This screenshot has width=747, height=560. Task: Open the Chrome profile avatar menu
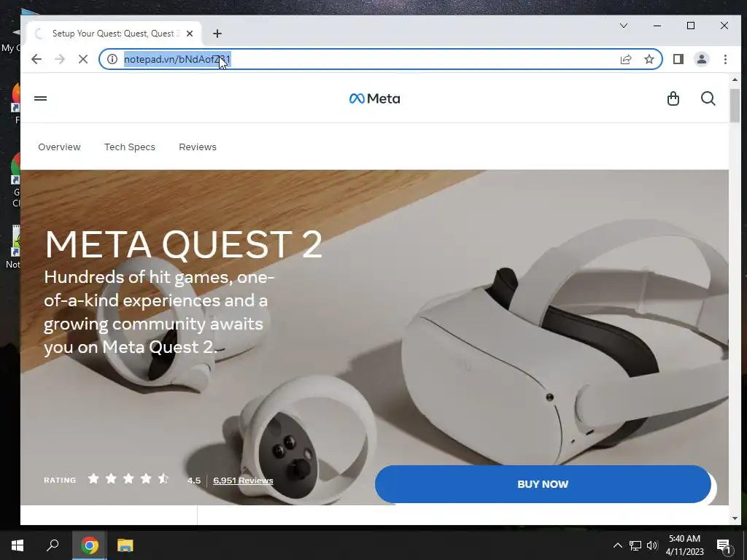701,59
